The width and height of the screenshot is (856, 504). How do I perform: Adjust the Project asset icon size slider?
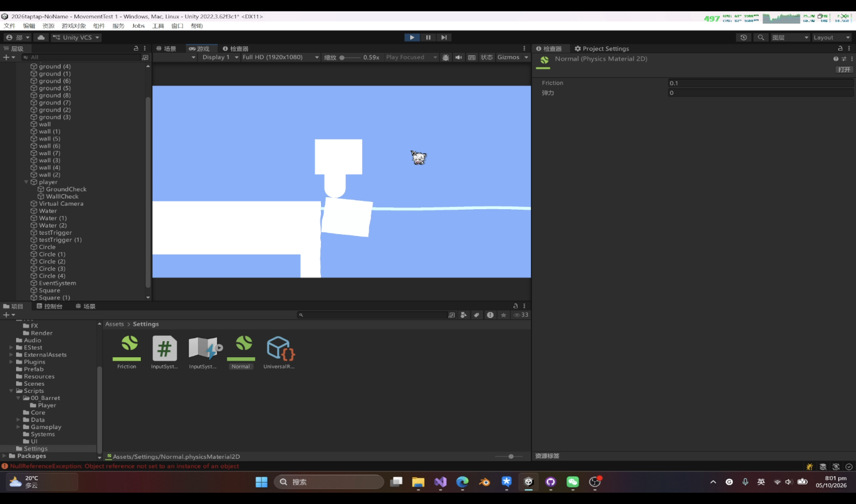(x=509, y=456)
